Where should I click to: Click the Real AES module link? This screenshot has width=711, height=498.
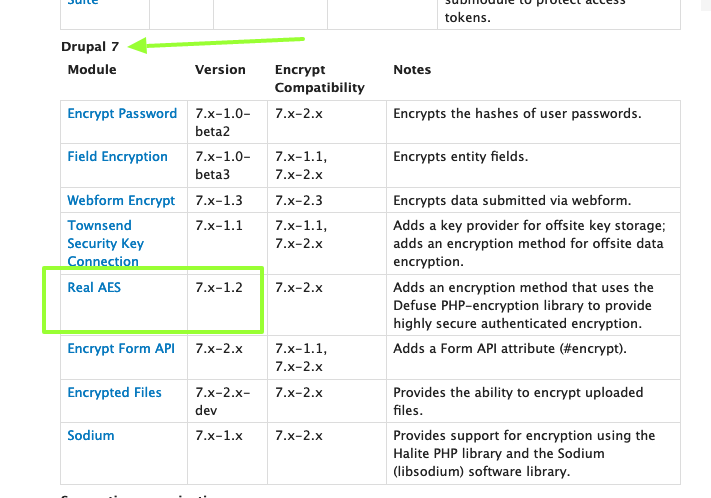(x=94, y=288)
